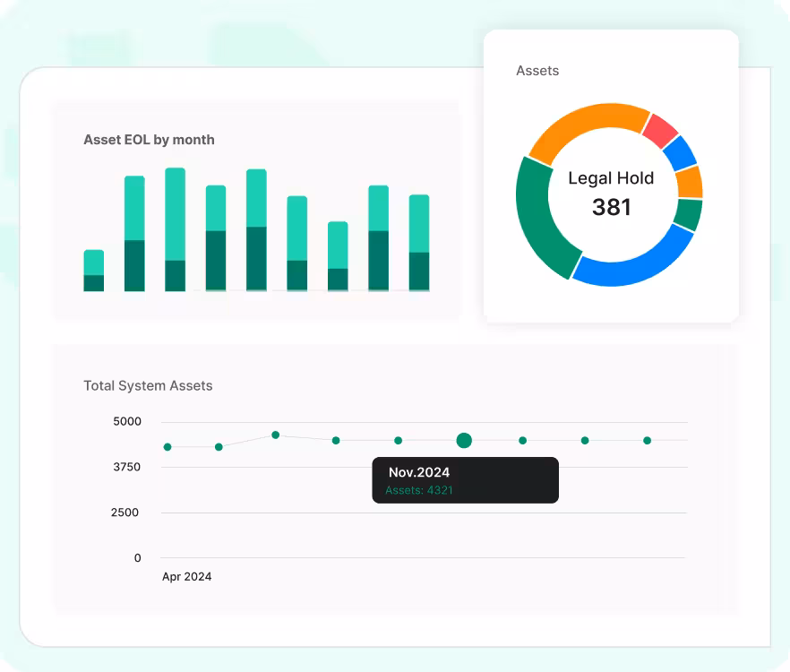Select the last data point on line chart

pos(647,441)
